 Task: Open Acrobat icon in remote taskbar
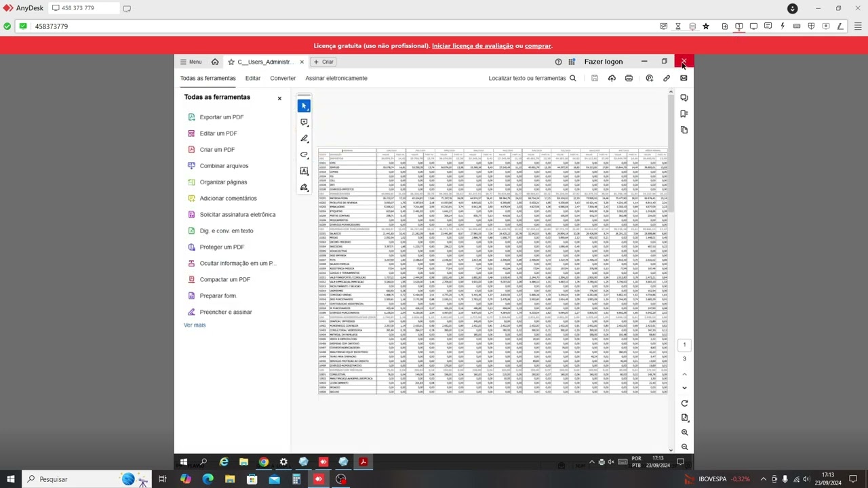(x=363, y=462)
